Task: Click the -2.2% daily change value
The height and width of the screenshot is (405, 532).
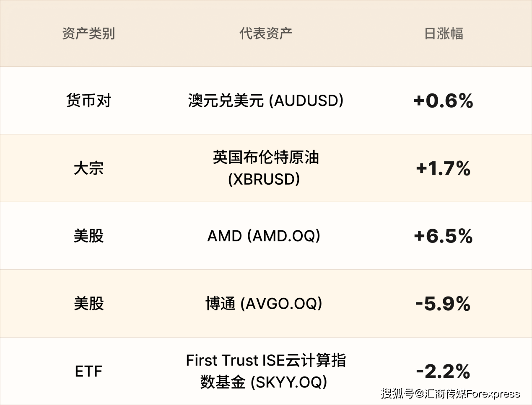Action: [443, 371]
